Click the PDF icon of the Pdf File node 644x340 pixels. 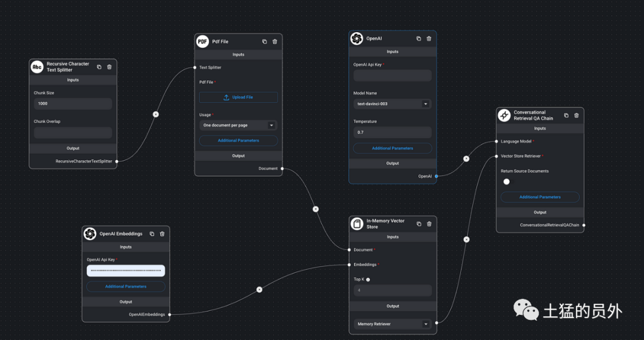(203, 42)
